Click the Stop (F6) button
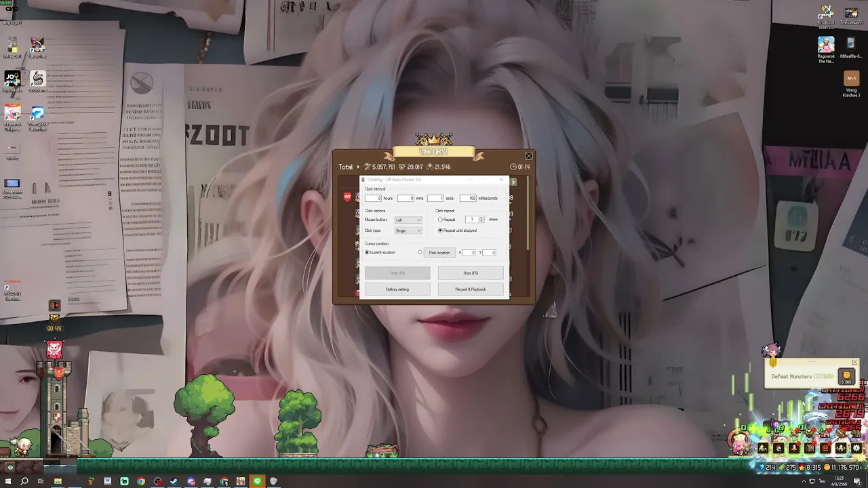 click(471, 273)
